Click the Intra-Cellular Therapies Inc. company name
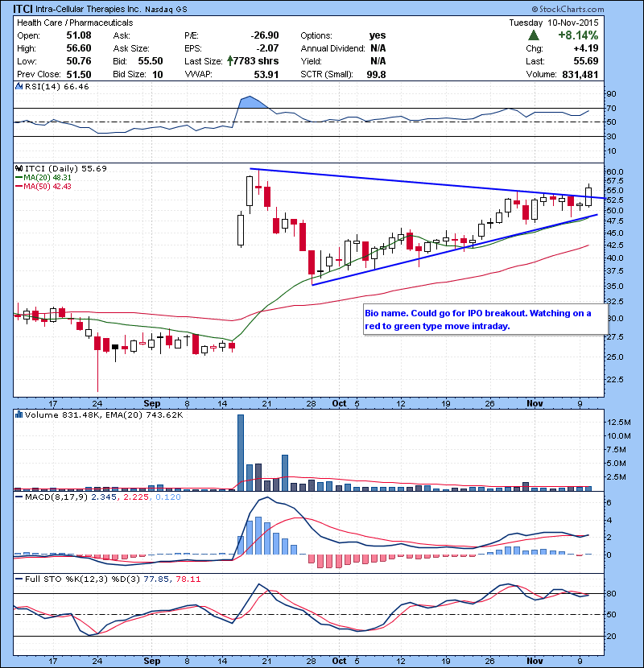644x668 pixels. point(88,9)
